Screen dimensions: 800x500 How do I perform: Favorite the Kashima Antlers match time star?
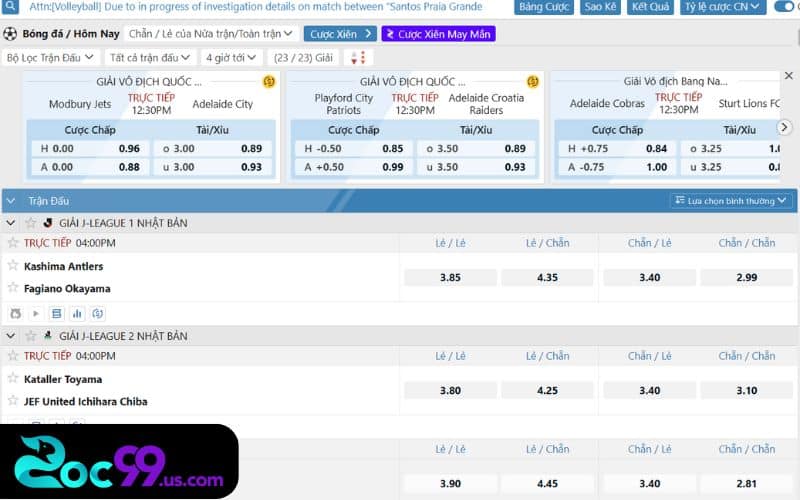[x=13, y=243]
